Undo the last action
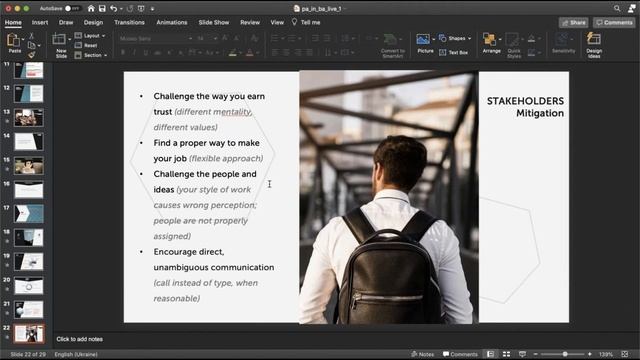 tap(113, 8)
